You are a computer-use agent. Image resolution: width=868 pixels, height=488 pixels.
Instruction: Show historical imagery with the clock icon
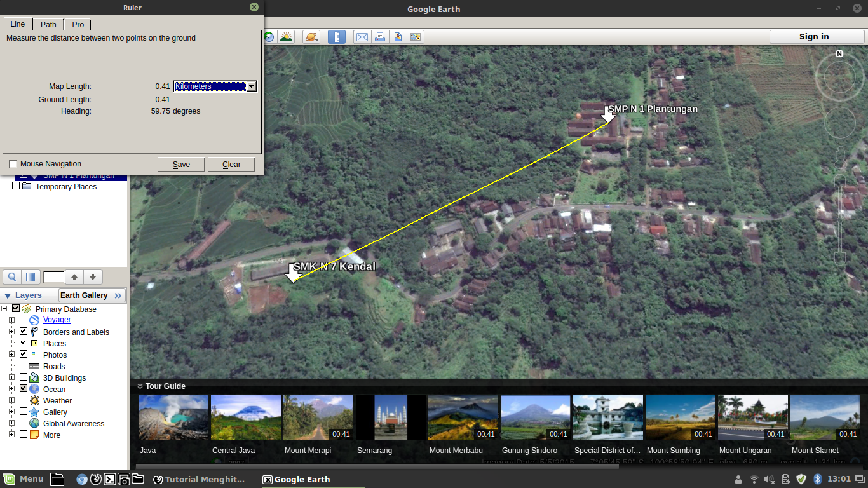(x=269, y=36)
